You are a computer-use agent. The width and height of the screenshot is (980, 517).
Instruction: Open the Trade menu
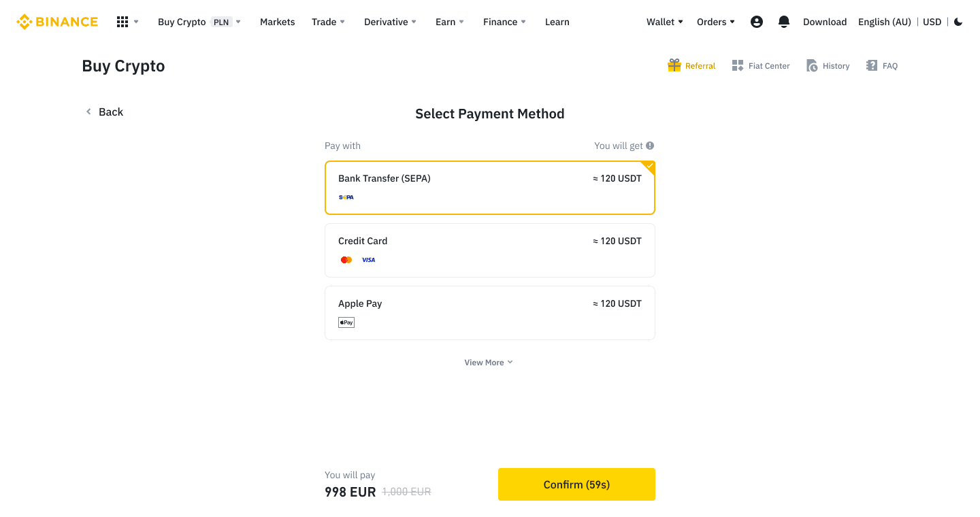328,22
